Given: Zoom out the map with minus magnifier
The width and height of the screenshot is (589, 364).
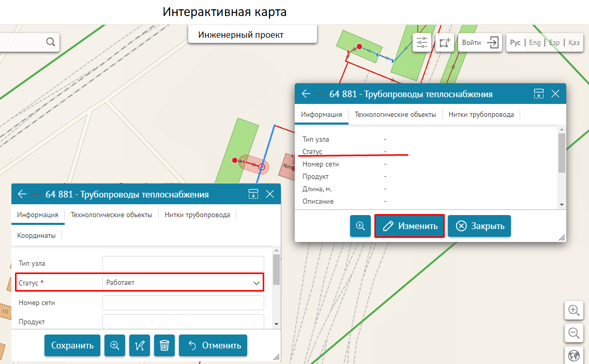Looking at the screenshot, I should [573, 333].
